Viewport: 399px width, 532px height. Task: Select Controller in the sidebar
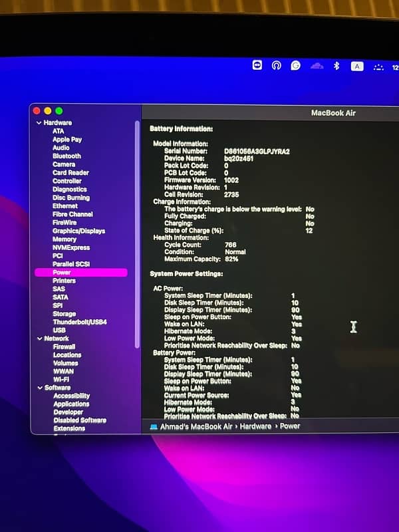pyautogui.click(x=67, y=181)
